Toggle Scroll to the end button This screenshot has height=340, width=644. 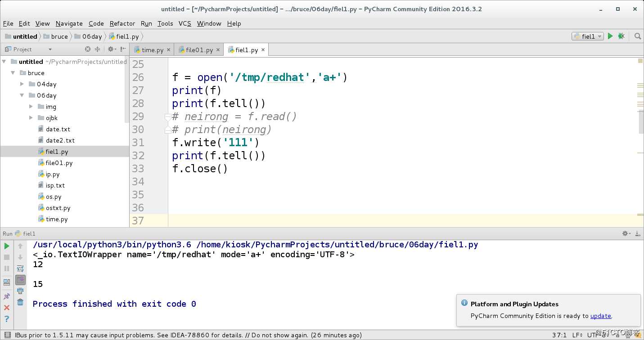click(20, 280)
